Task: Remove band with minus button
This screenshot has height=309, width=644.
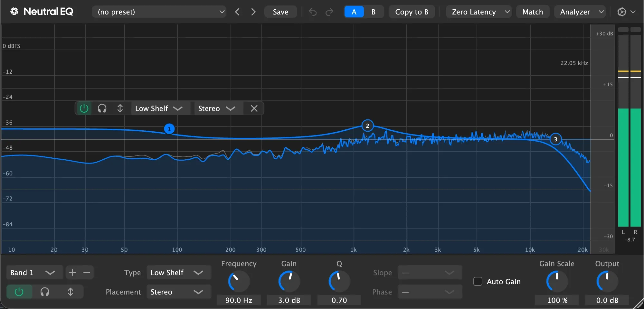Action: click(x=87, y=273)
